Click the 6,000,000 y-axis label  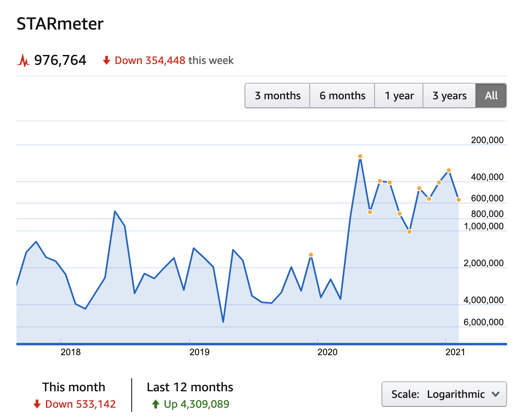484,322
